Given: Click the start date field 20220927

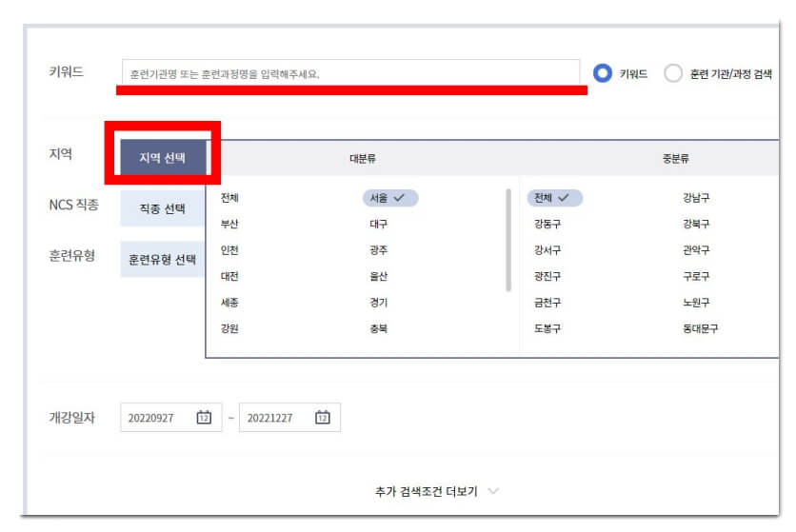Looking at the screenshot, I should coord(171,417).
